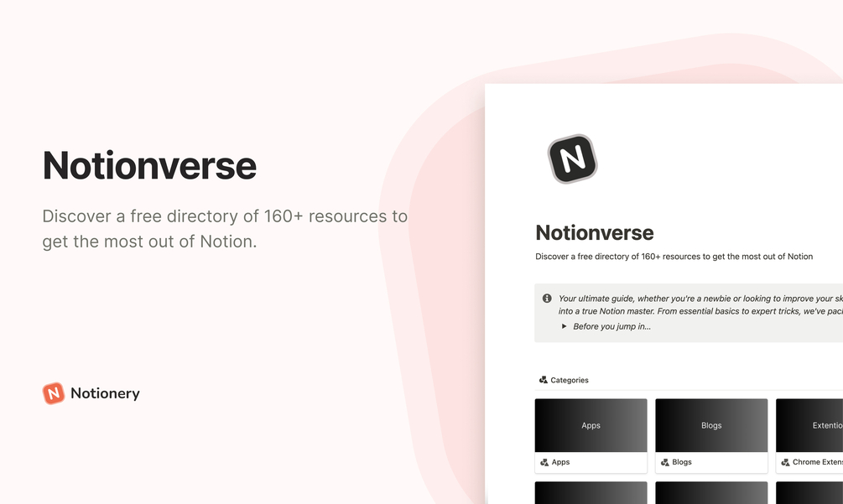843x504 pixels.
Task: Click the Blogs card title text
Action: (682, 462)
